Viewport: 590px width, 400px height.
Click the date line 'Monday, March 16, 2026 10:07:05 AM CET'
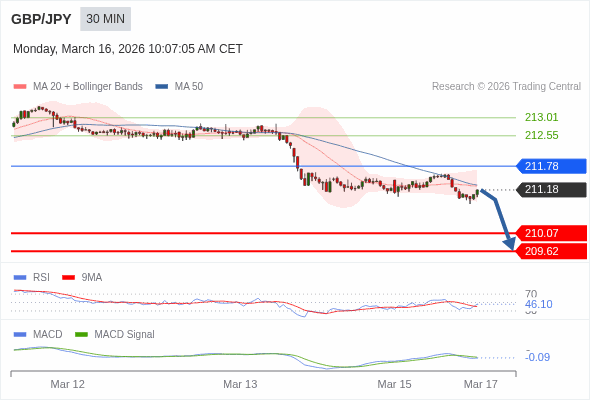tap(128, 49)
